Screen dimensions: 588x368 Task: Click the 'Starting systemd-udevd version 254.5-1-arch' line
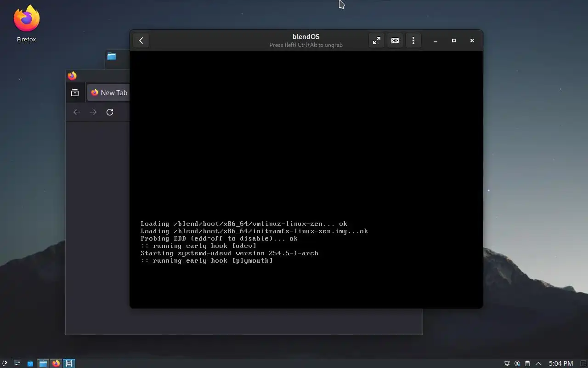(229, 253)
